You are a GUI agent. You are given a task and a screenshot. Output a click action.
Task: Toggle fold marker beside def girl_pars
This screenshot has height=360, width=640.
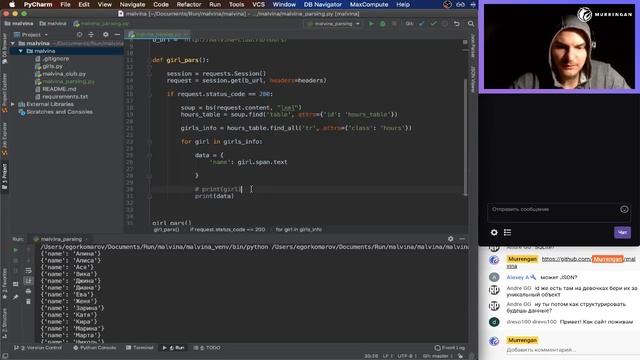[149, 60]
